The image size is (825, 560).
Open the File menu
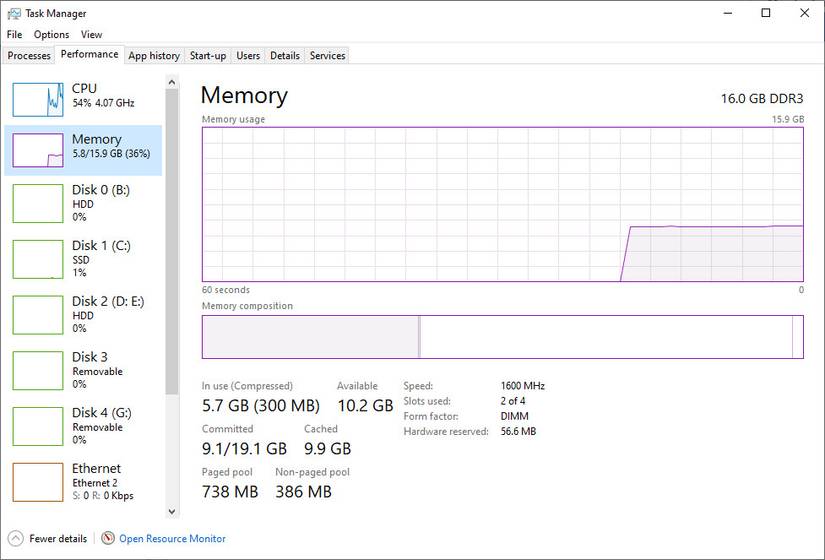point(14,35)
